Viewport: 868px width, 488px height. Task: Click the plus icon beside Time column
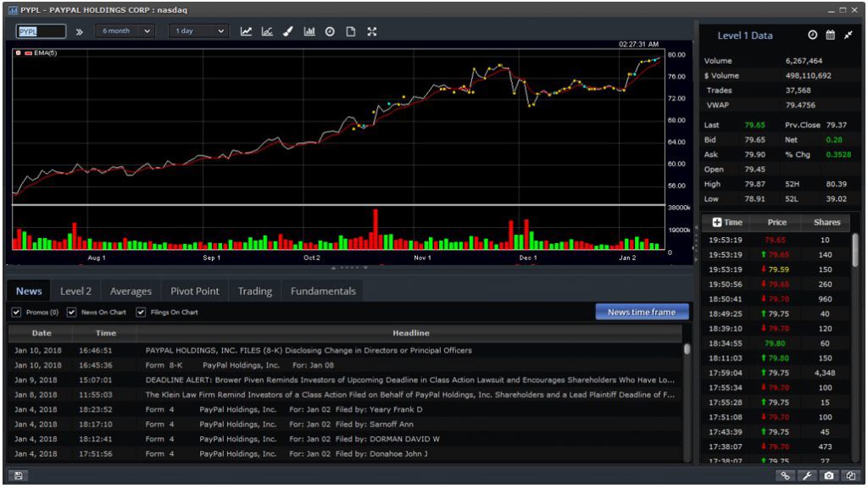pos(717,222)
